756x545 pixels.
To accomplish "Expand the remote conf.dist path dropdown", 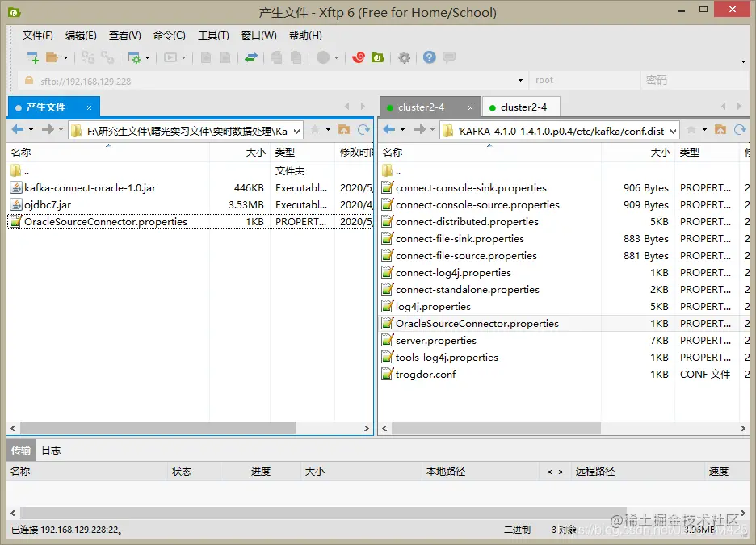I will pos(673,131).
